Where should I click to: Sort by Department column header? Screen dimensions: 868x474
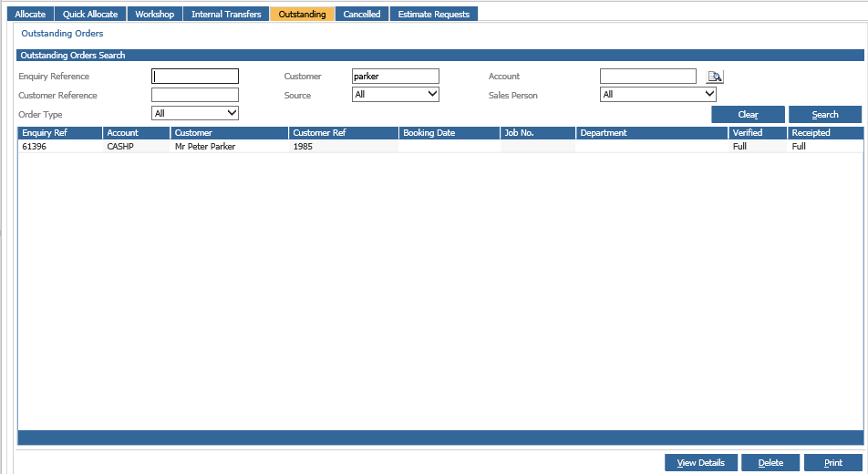pyautogui.click(x=652, y=133)
